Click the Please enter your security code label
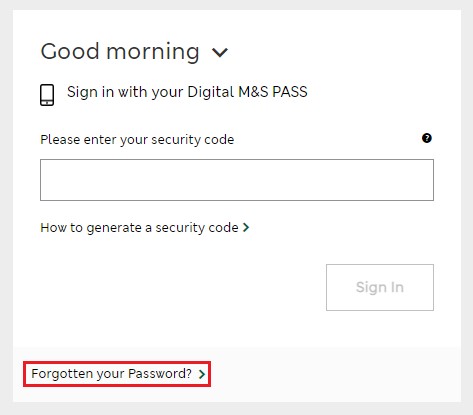Viewport: 473px width, 415px height. (137, 140)
